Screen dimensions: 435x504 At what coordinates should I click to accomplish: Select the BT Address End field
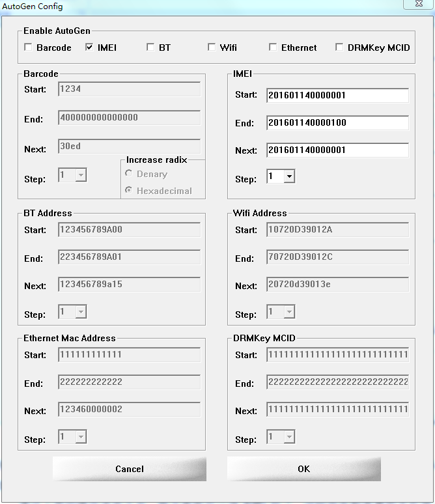click(129, 257)
